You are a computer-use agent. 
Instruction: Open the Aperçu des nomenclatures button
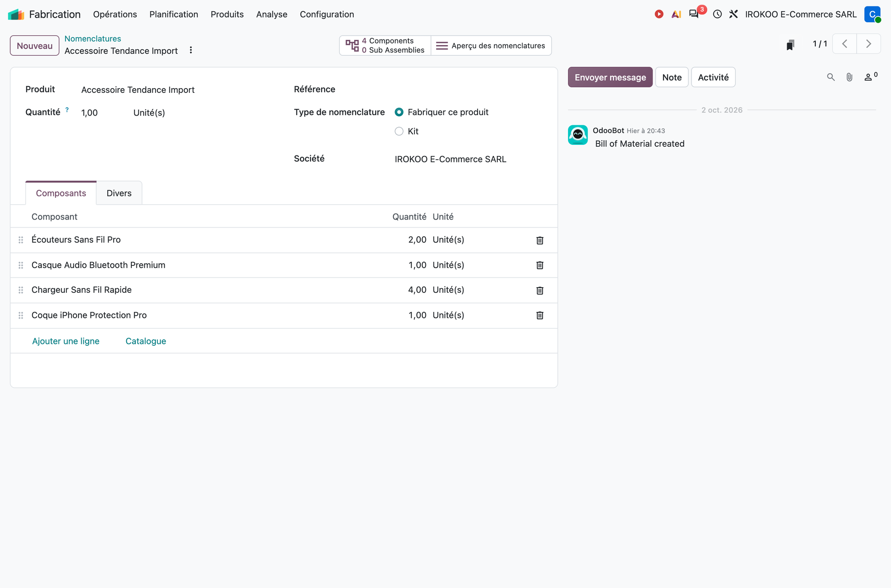[x=491, y=45]
